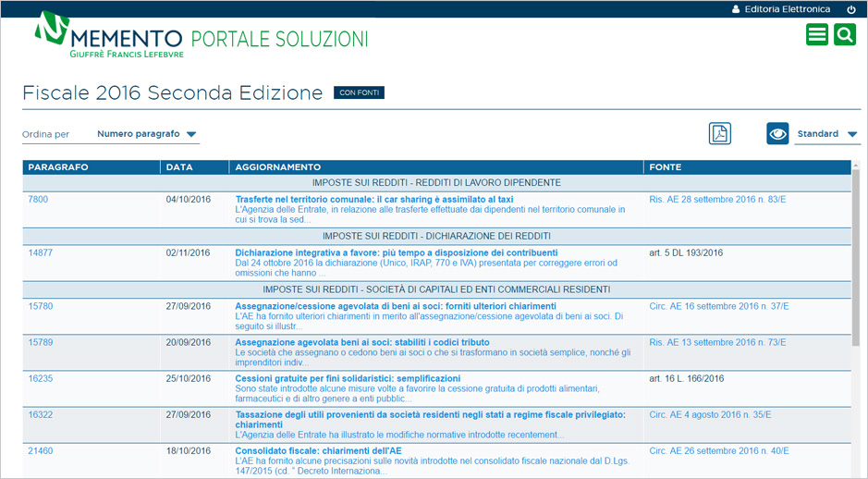Open paragraph 14877

41,252
